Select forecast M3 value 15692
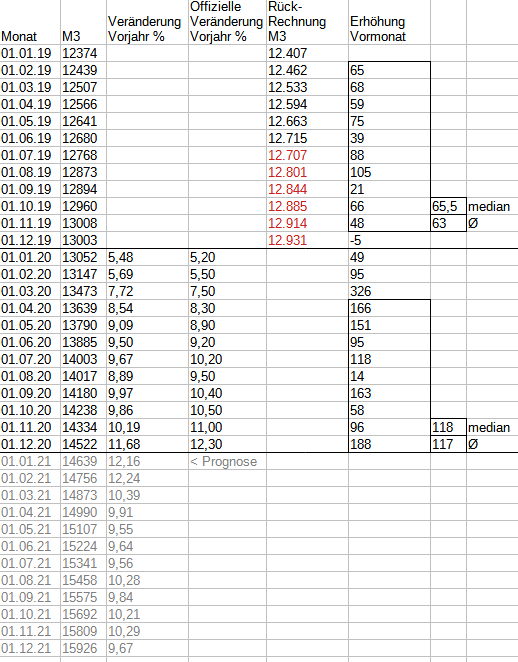This screenshot has height=662, width=518. [x=83, y=614]
